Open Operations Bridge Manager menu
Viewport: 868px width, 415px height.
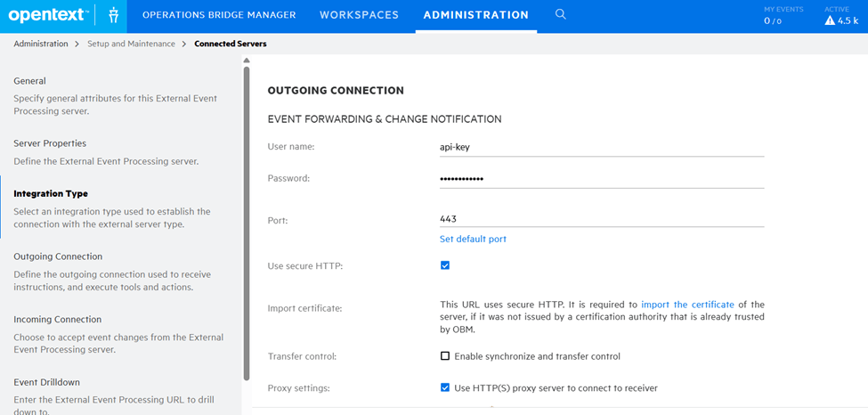pos(218,15)
